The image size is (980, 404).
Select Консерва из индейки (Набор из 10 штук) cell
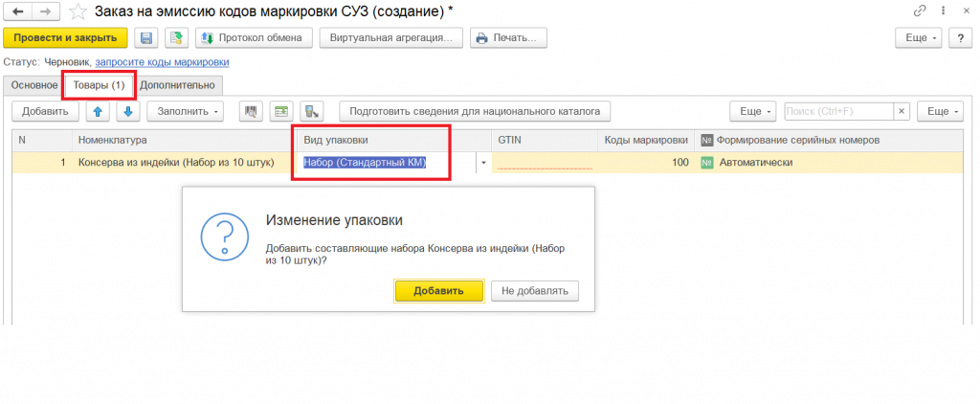[185, 163]
